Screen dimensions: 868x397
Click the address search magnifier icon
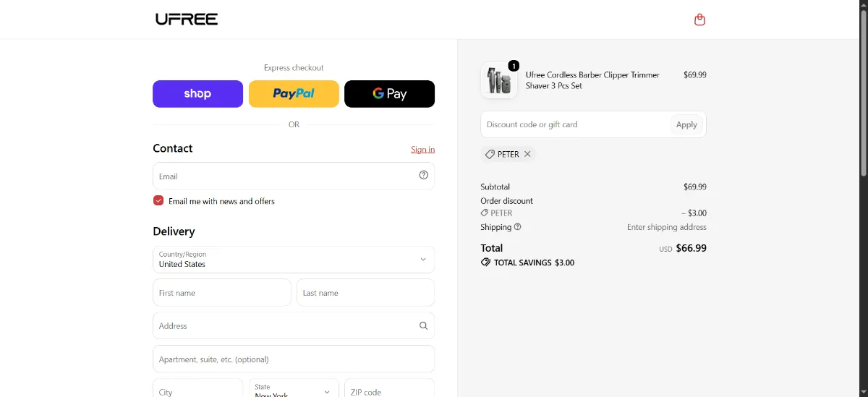coord(424,325)
